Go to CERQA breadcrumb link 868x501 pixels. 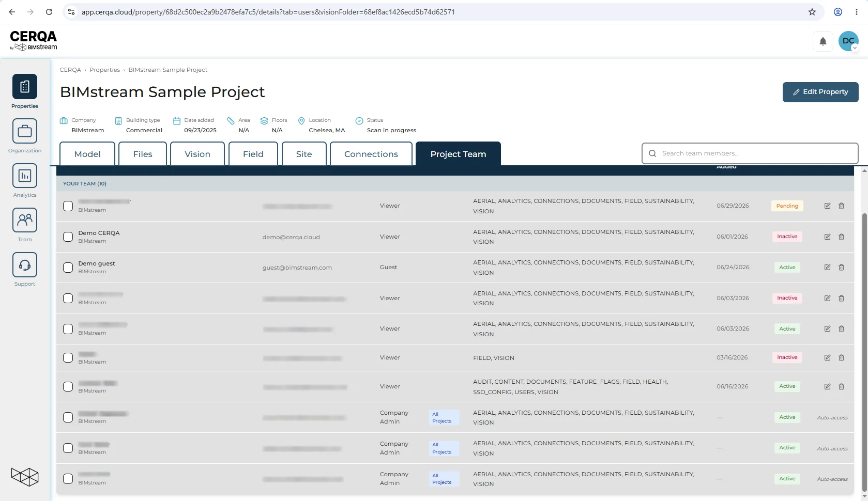[x=70, y=70]
